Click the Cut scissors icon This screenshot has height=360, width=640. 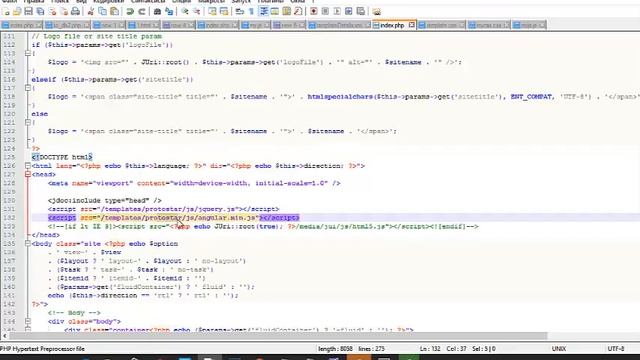coord(91,11)
